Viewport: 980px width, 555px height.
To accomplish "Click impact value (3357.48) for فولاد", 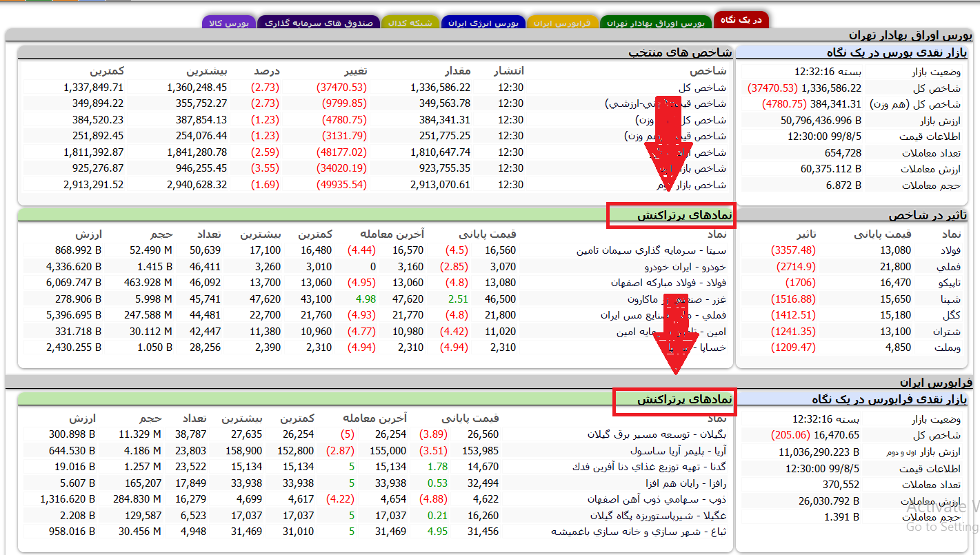I will click(x=793, y=251).
